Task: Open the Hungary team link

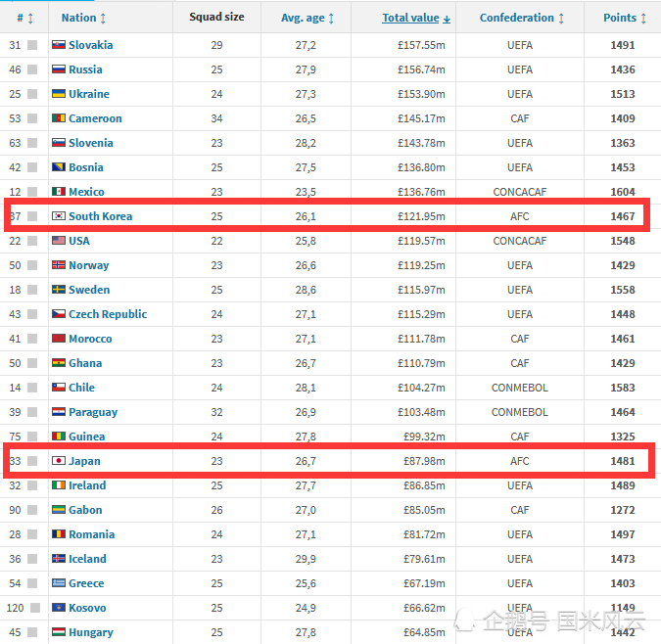Action: (91, 632)
